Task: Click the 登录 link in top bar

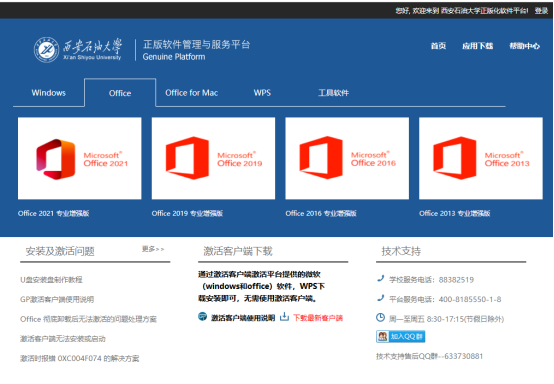Action: pos(541,11)
